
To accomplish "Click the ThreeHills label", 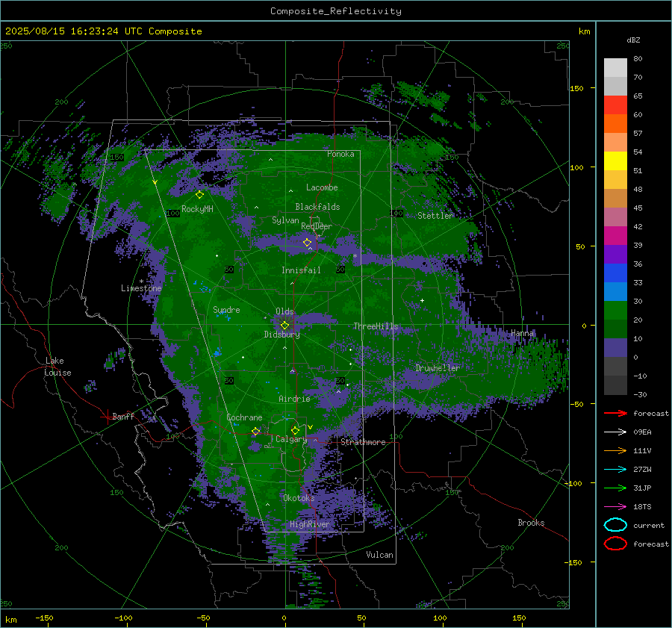I will tap(376, 326).
